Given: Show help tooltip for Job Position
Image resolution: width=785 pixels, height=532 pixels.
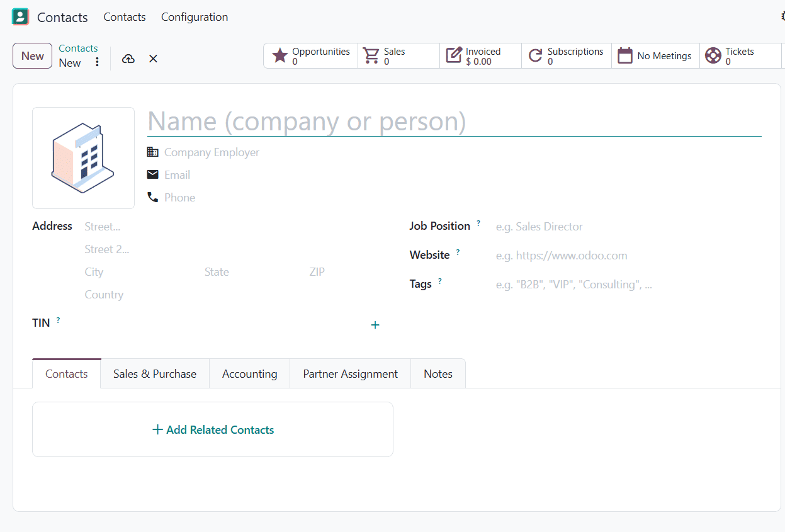Looking at the screenshot, I should click(x=478, y=223).
